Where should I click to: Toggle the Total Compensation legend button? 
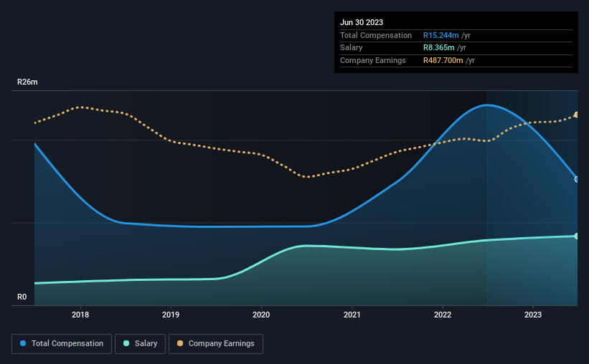(x=62, y=344)
